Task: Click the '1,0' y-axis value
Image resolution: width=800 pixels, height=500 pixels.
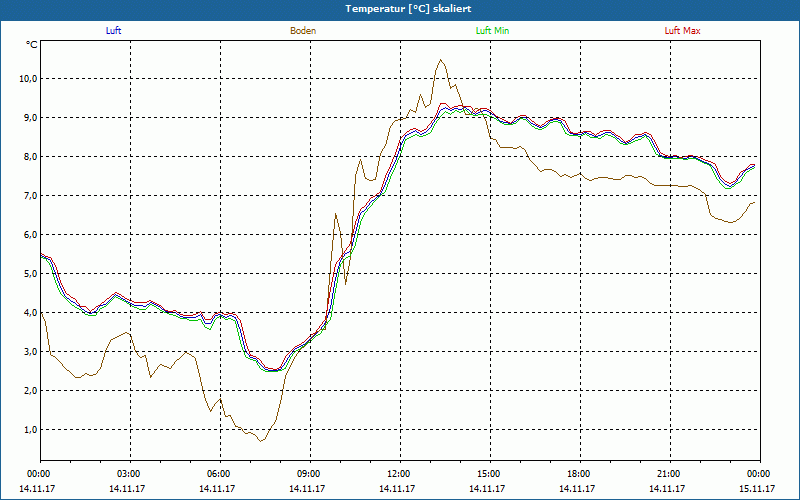Action: coord(31,430)
